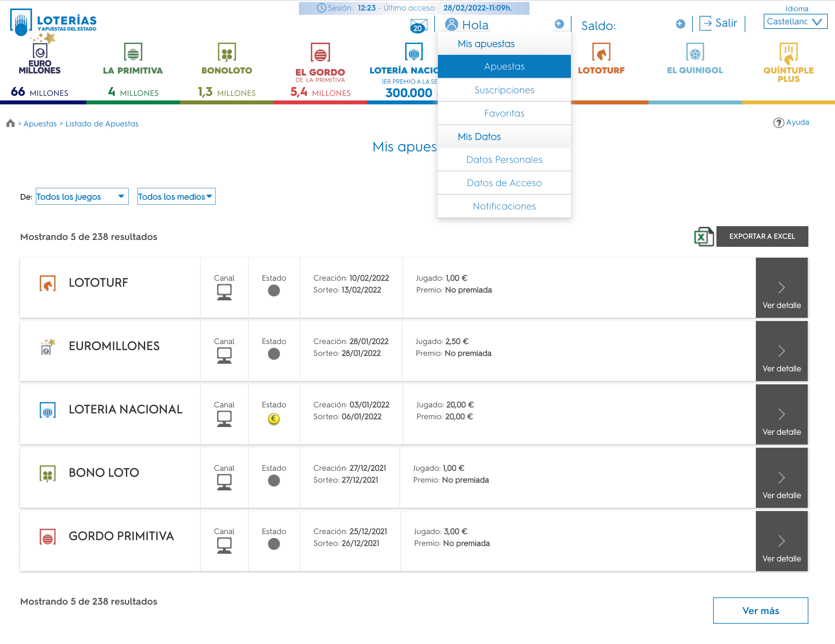The image size is (835, 644).
Task: Click the session time banner
Action: pos(414,8)
